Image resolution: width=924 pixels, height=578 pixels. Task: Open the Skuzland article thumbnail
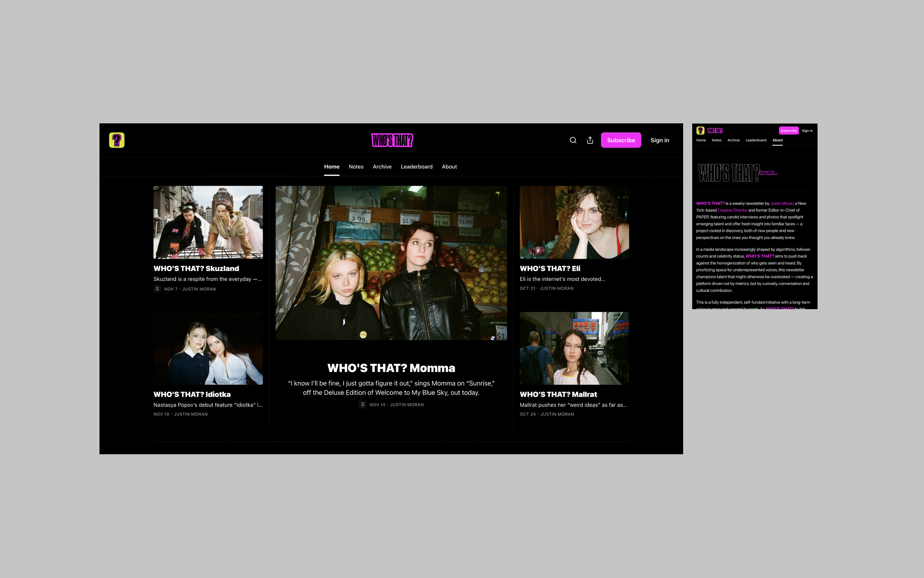pyautogui.click(x=208, y=222)
